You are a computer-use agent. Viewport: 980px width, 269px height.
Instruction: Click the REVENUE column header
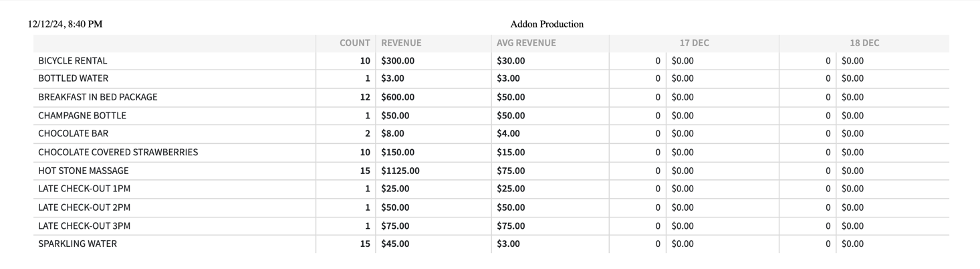pos(401,43)
